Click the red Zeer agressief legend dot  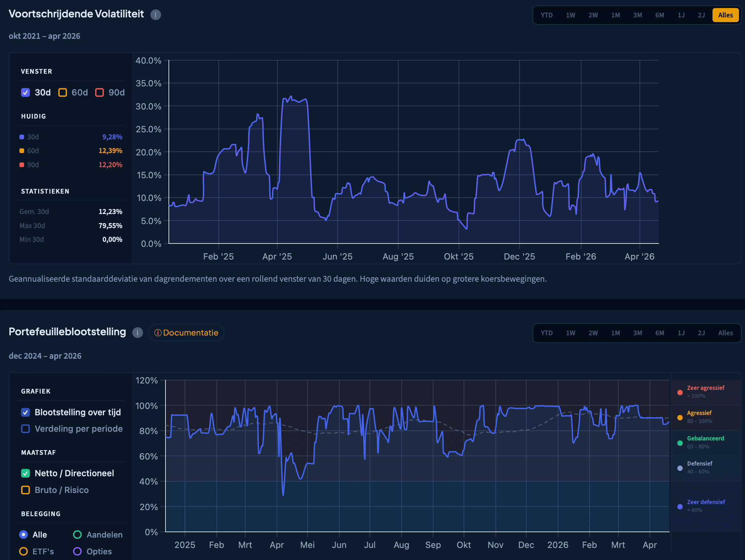tap(680, 392)
